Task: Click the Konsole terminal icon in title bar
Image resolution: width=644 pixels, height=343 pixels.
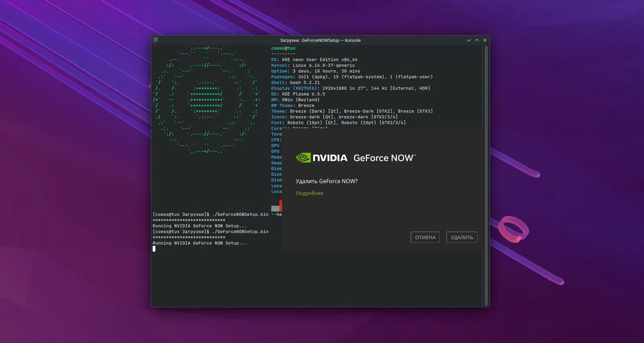Action: (x=156, y=40)
